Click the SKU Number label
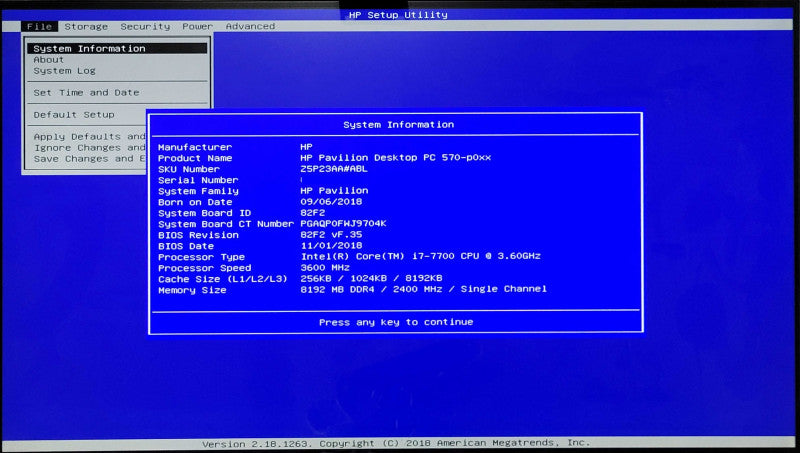 (189, 170)
